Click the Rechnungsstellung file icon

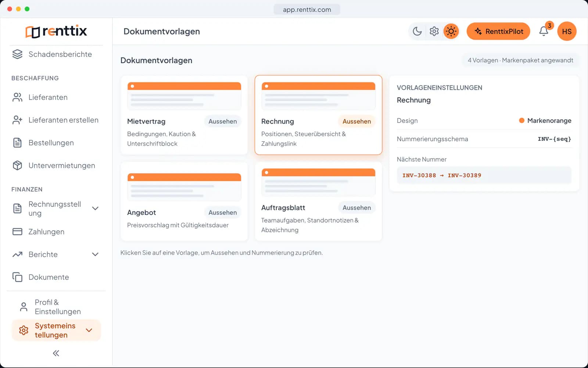(x=17, y=208)
